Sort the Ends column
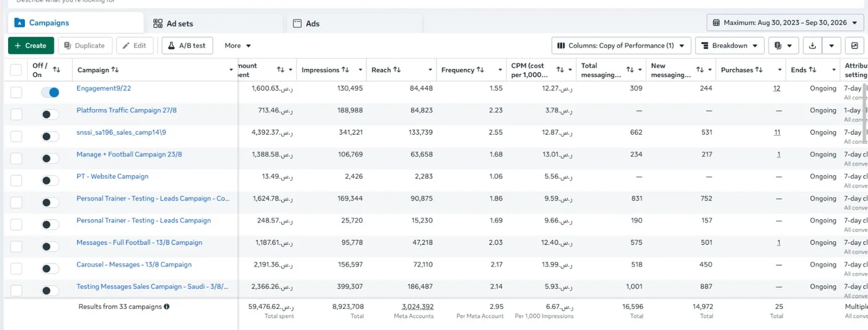The image size is (868, 330). coord(812,70)
